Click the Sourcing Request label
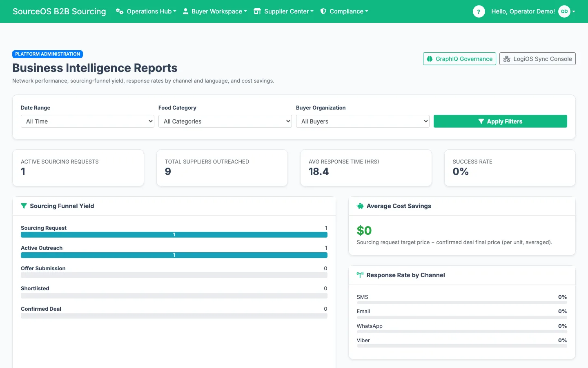This screenshot has height=368, width=588. point(44,228)
